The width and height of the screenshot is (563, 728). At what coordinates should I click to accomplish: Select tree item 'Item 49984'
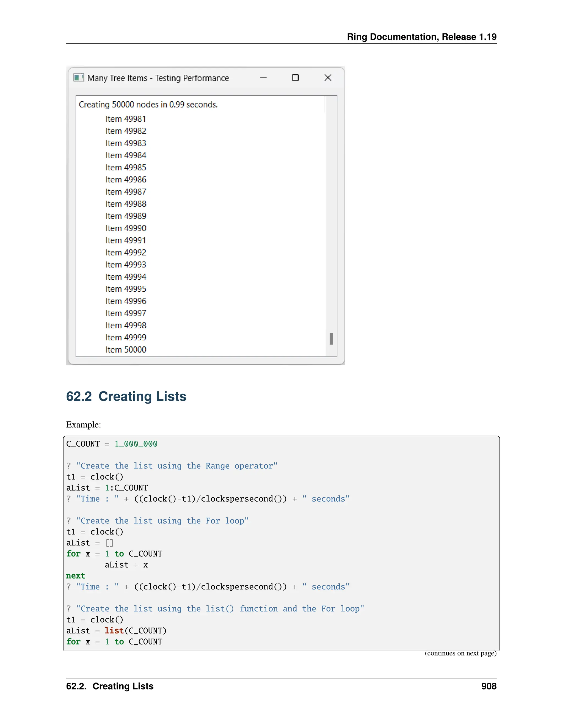(x=126, y=155)
